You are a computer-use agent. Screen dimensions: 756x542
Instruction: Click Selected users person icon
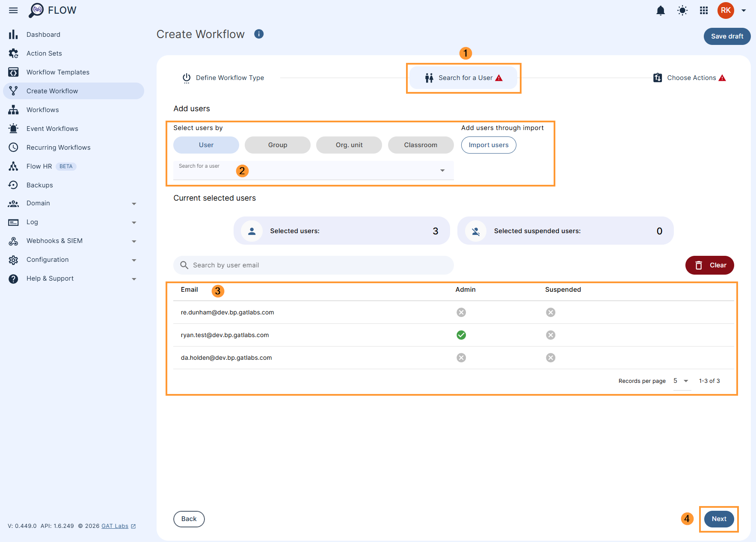point(252,231)
